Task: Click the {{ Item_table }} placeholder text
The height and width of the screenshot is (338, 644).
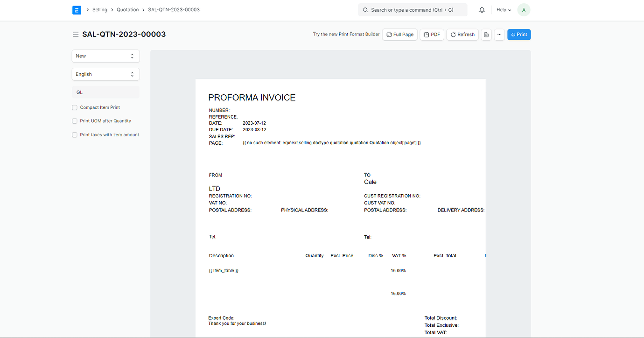Action: point(224,271)
